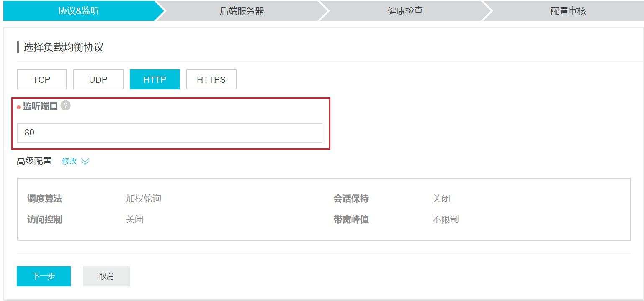Click the 关闭 value next to 会话保持
Image resolution: width=644 pixels, height=301 pixels.
coord(441,198)
